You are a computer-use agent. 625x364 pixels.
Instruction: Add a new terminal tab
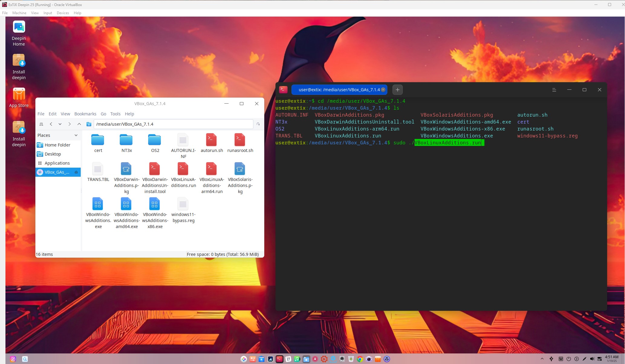point(397,90)
